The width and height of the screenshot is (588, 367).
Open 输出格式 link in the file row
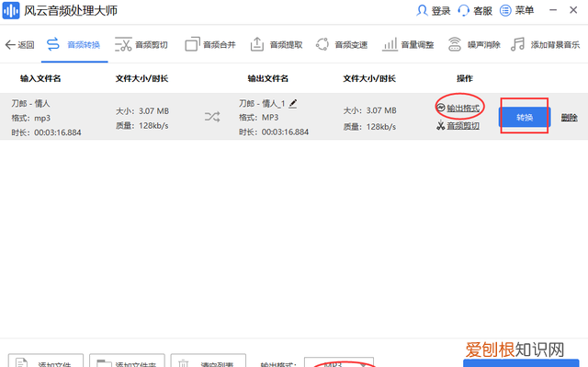point(458,108)
